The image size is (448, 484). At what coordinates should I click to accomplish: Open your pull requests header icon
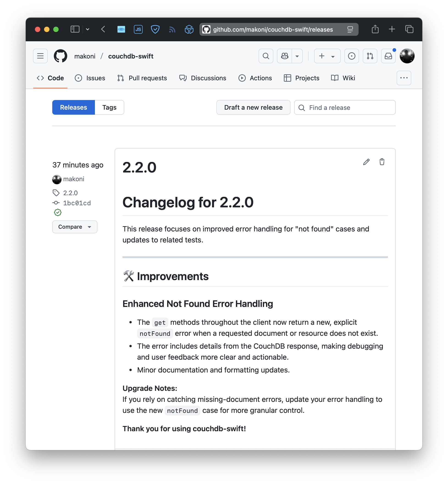tap(370, 56)
